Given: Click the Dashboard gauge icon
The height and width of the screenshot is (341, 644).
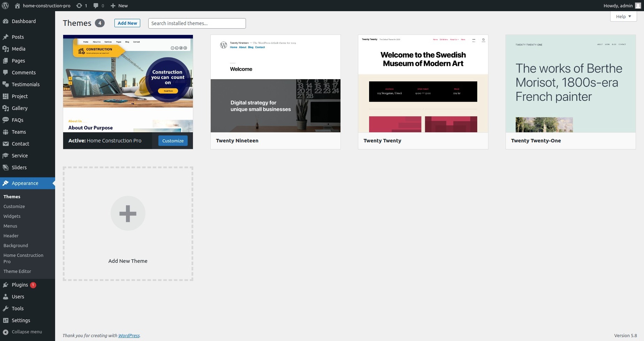Looking at the screenshot, I should pyautogui.click(x=6, y=21).
